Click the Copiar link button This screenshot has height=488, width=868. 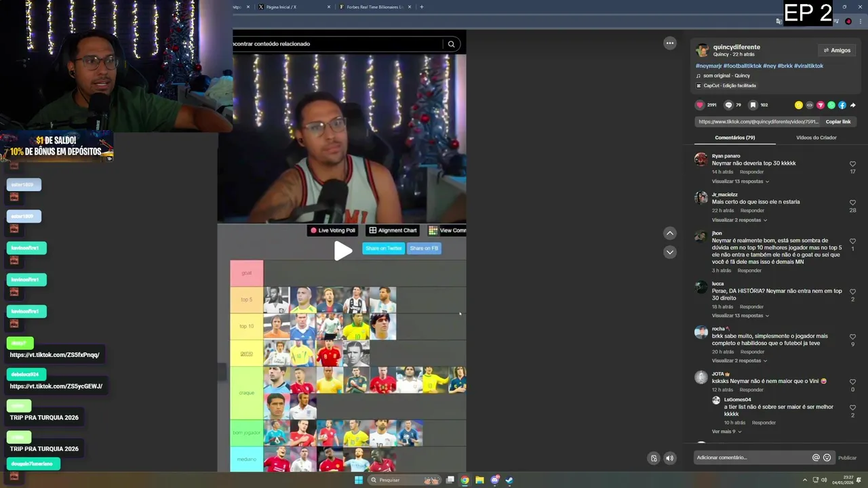pos(838,122)
